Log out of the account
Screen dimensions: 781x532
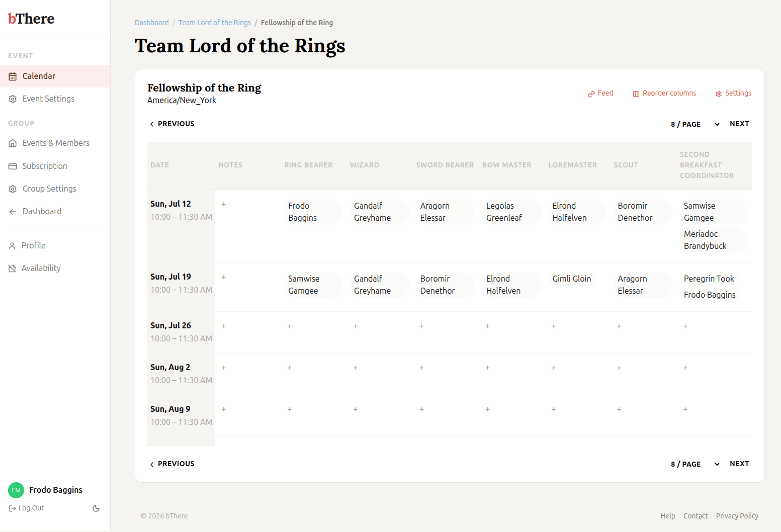coord(27,508)
